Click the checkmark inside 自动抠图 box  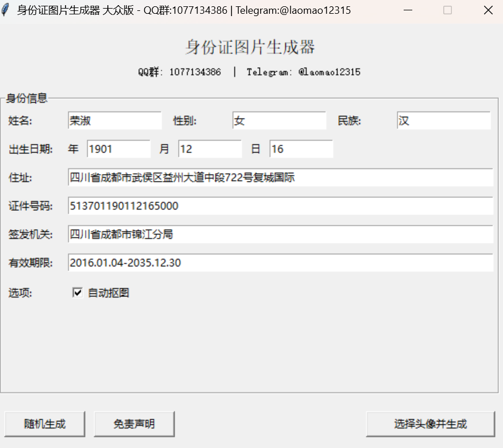(78, 293)
